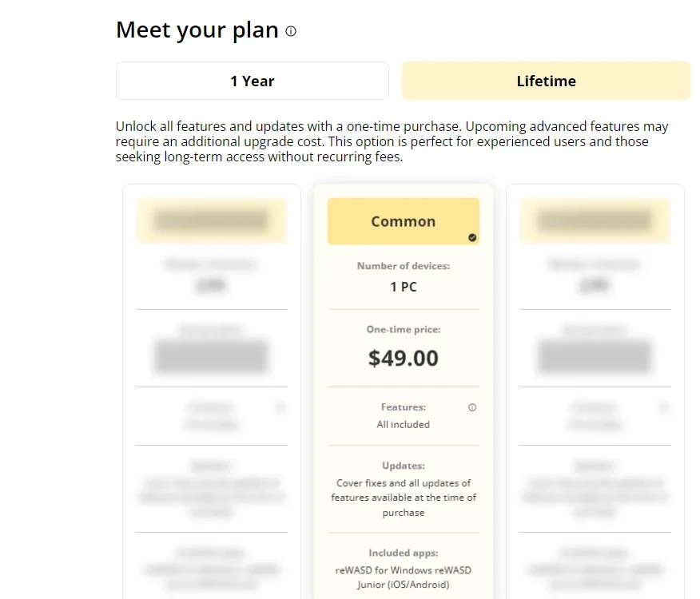Select the blurred plan header in right card
Screen dimensions: 700x599
(x=595, y=221)
